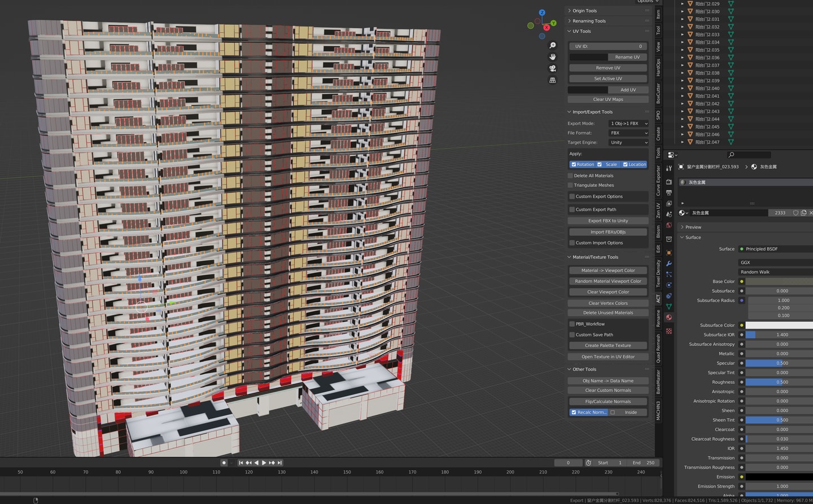
Task: Click the viewport zoom magnifier icon
Action: 553,46
